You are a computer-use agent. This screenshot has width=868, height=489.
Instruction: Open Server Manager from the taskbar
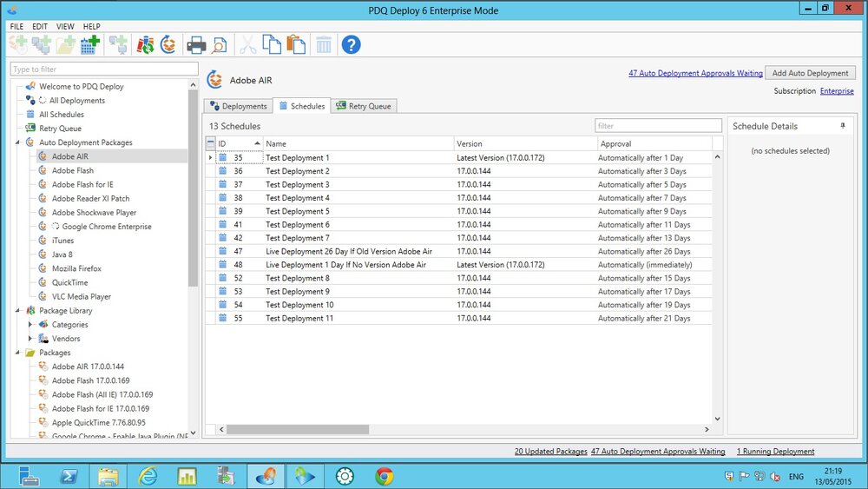[x=29, y=476]
